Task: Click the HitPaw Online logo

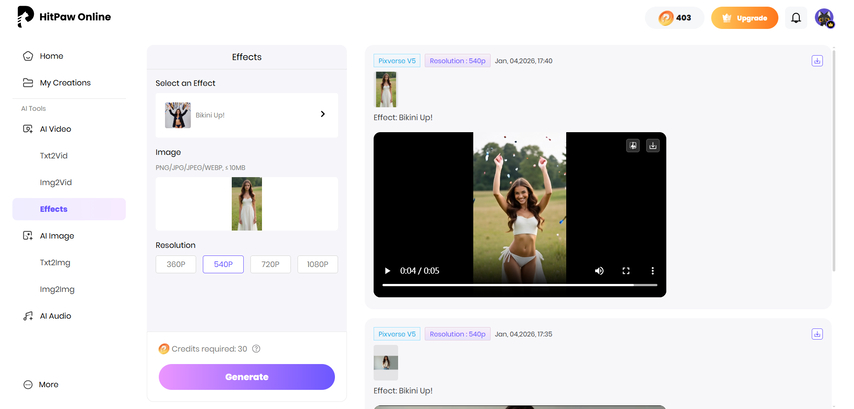Action: pyautogui.click(x=64, y=17)
